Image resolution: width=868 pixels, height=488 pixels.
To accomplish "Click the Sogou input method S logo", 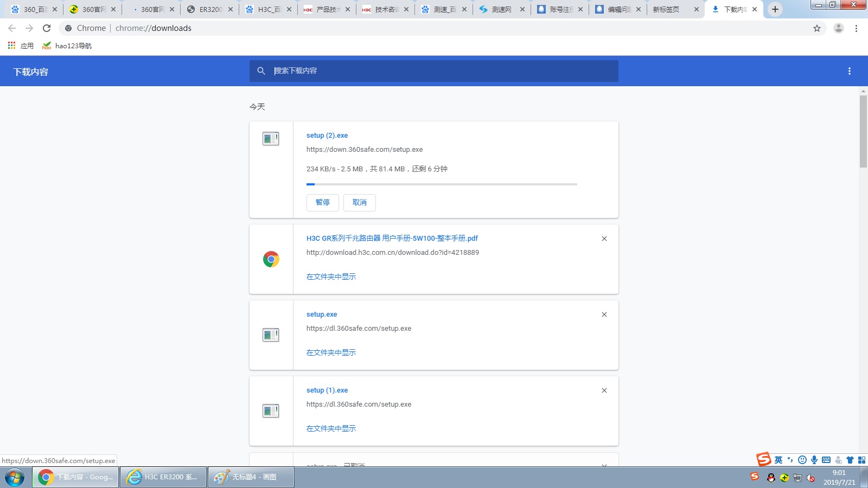I will click(764, 459).
